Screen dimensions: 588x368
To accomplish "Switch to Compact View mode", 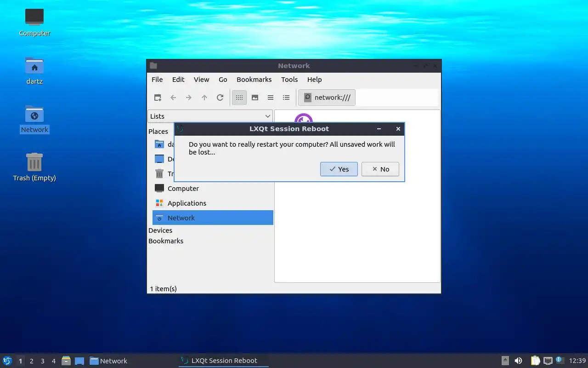I will coord(271,98).
